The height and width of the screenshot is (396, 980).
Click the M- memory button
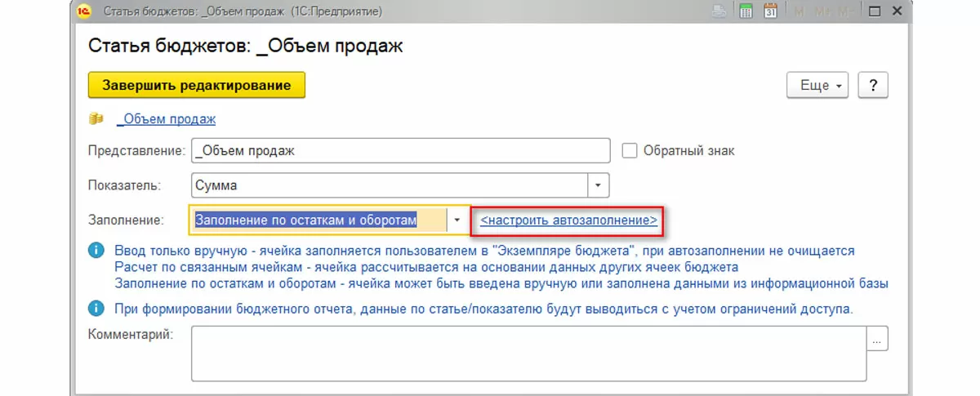[x=844, y=11]
